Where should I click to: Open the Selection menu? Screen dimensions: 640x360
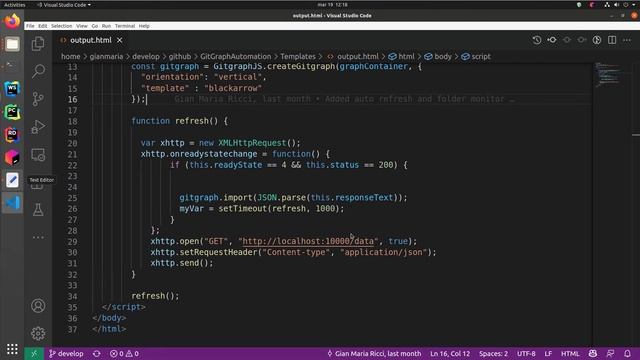click(61, 26)
